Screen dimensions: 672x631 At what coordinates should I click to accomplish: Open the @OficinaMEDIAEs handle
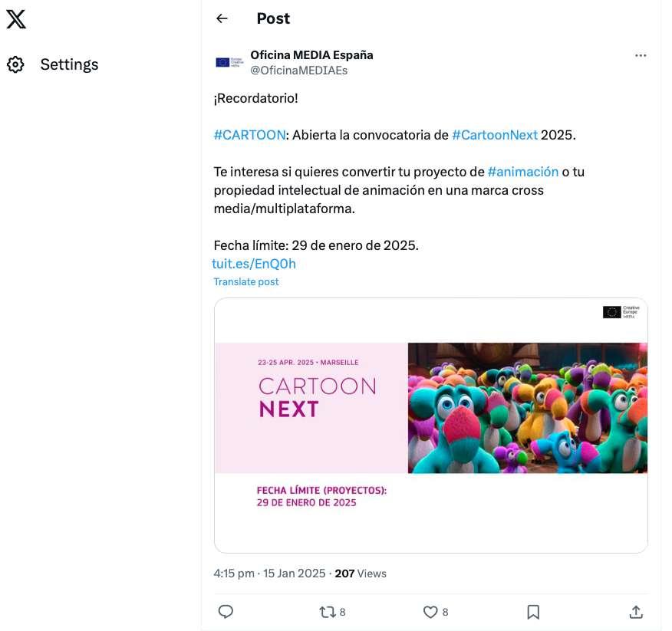tap(299, 71)
